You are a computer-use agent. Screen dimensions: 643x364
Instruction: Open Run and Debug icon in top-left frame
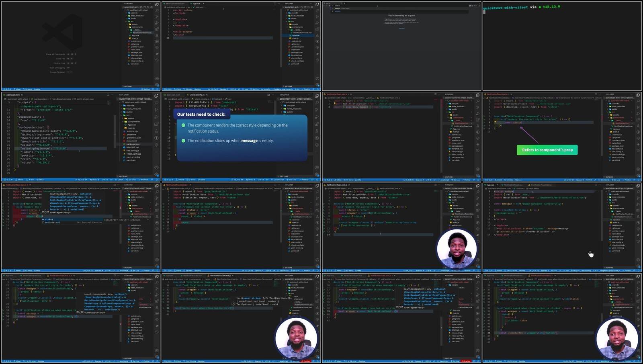point(157,23)
